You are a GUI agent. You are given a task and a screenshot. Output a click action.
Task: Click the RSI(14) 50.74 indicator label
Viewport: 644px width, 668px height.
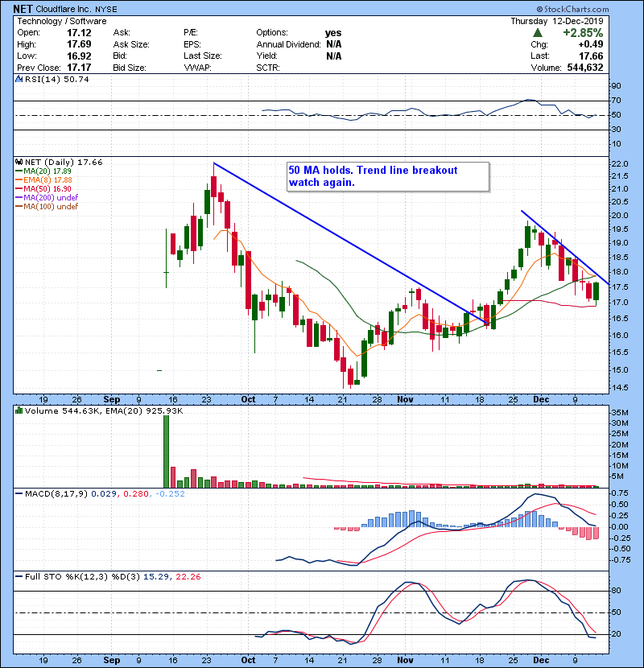(56, 79)
